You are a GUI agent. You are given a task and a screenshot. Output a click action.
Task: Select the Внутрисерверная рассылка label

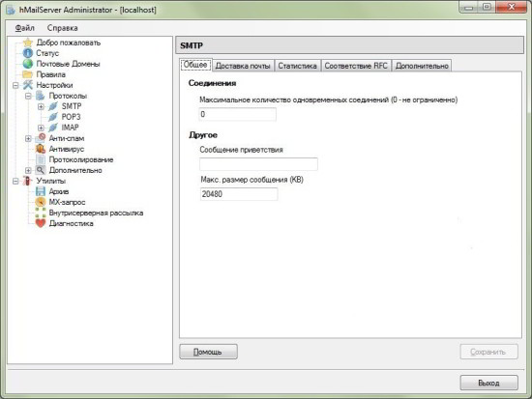tap(96, 213)
